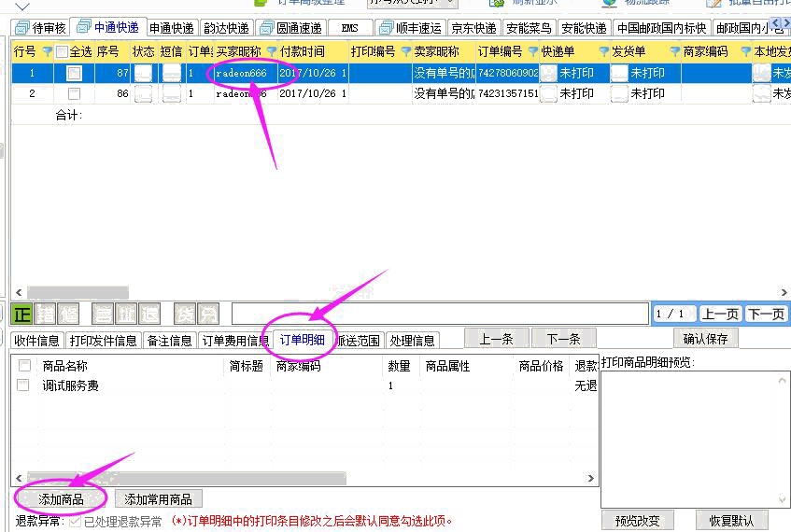Click the 分 filter icon
This screenshot has width=791, height=532.
click(208, 315)
